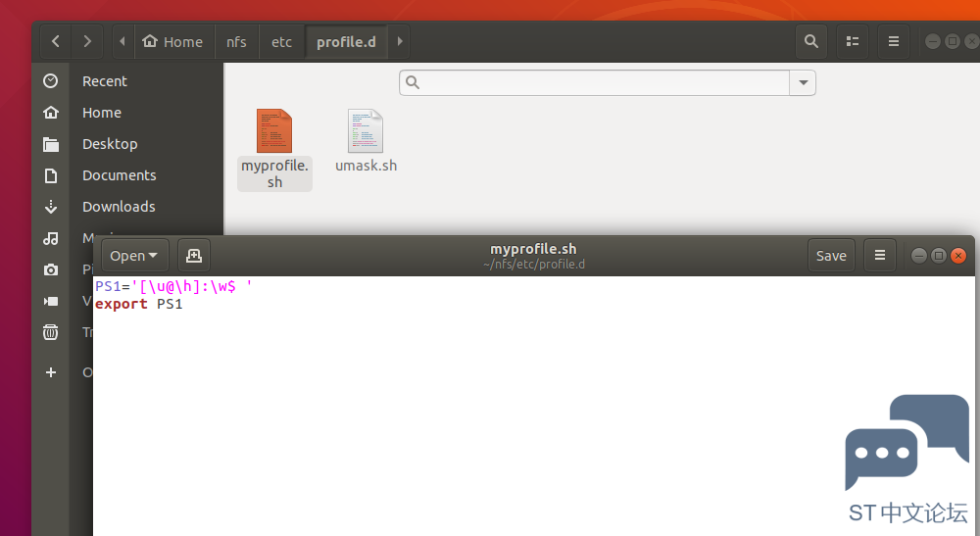980x536 pixels.
Task: Open Downloads in the sidebar
Action: pos(119,206)
